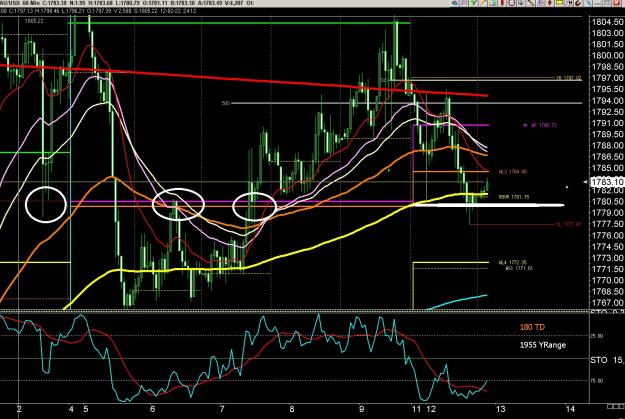This screenshot has width=625, height=419.
Task: Click the HL3 1784.46 level label
Action: click(x=513, y=172)
